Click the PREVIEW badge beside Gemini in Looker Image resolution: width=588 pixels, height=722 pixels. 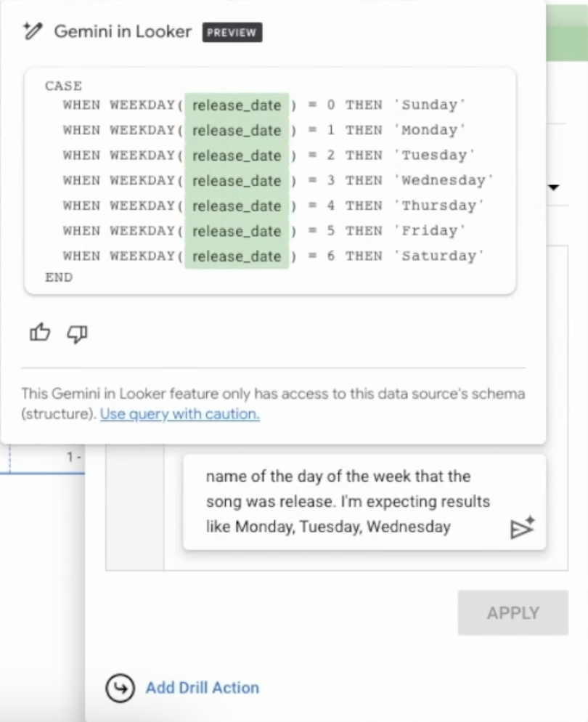232,33
